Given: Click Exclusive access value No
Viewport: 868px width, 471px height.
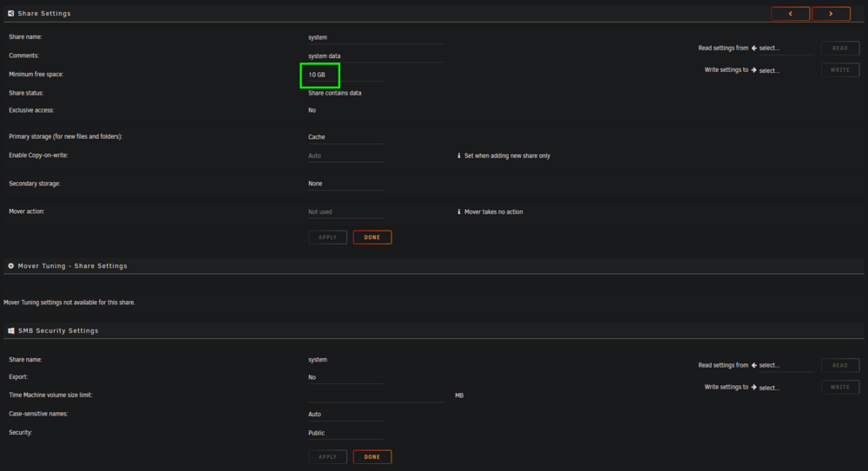Looking at the screenshot, I should (312, 110).
